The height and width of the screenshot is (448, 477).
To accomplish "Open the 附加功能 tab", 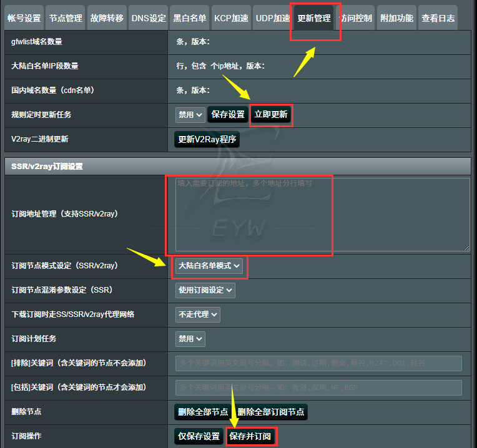I will [396, 18].
